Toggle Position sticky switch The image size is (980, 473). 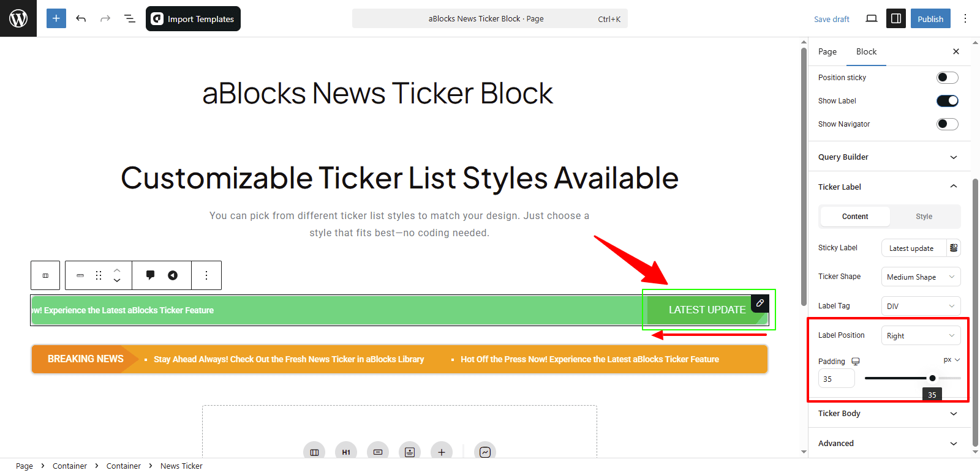(947, 78)
